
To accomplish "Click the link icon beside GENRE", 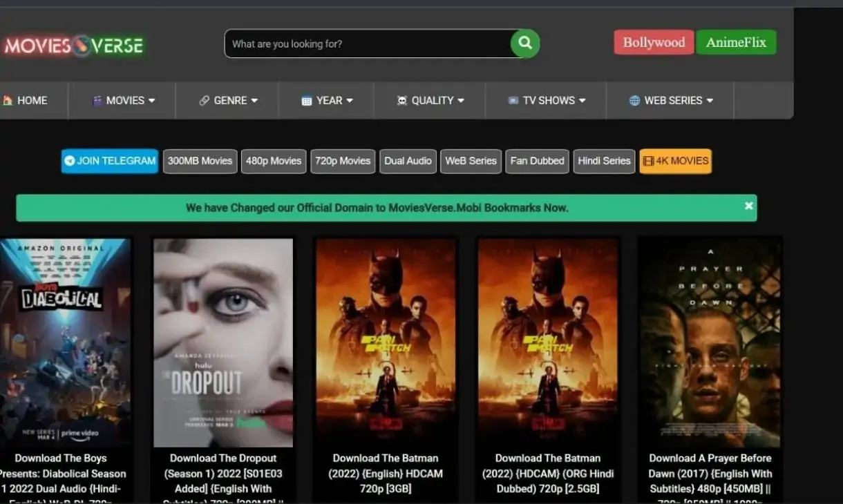I will 205,100.
